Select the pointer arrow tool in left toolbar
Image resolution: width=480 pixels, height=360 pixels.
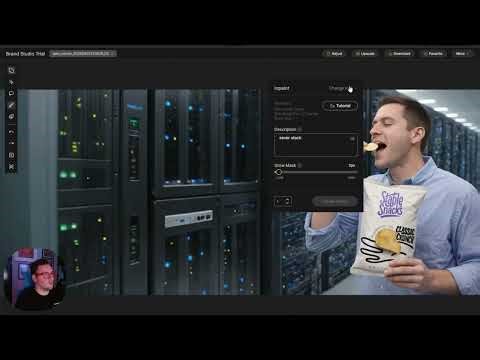tap(11, 82)
